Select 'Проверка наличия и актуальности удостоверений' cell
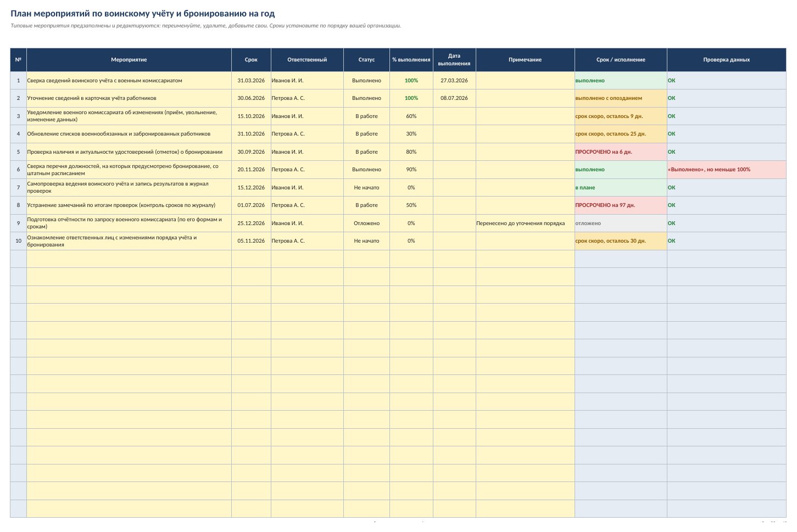The width and height of the screenshot is (797, 532). click(x=129, y=152)
